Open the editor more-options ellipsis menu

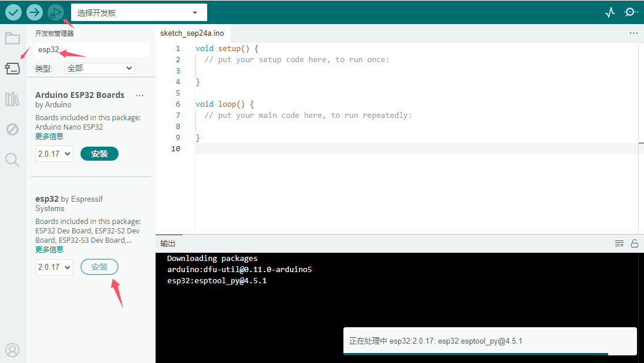click(x=633, y=33)
